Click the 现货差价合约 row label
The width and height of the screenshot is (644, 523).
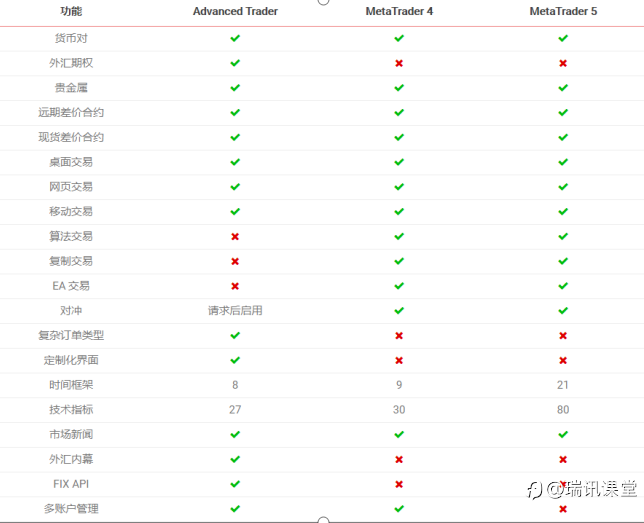pyautogui.click(x=71, y=137)
